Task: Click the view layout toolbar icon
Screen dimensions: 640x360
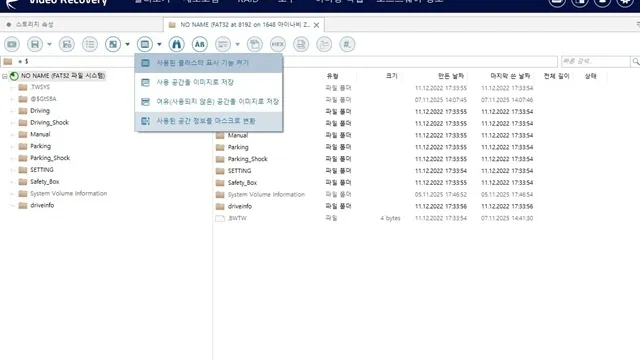Action: click(223, 44)
